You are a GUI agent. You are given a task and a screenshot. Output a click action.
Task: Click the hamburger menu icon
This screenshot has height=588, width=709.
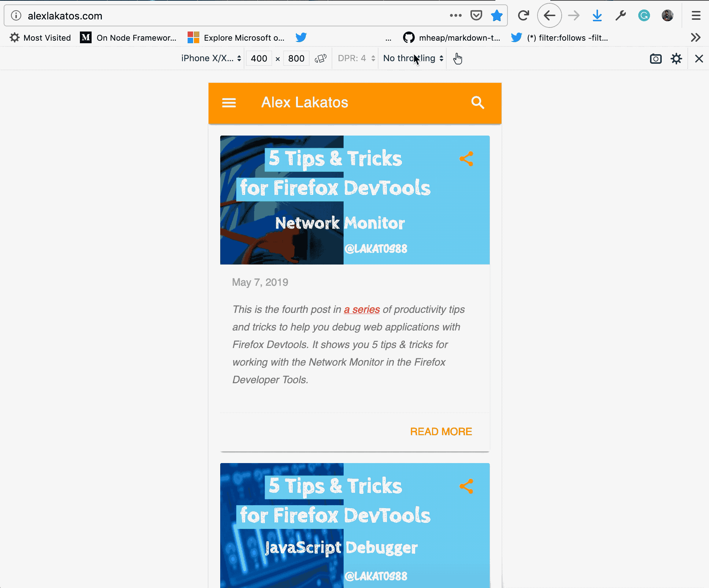pos(229,103)
